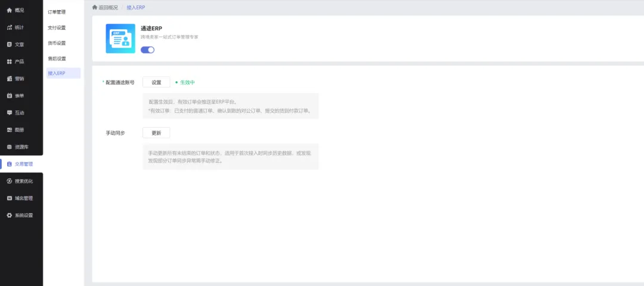The height and width of the screenshot is (286, 644).
Task: Click the 生效中 status text
Action: 187,82
